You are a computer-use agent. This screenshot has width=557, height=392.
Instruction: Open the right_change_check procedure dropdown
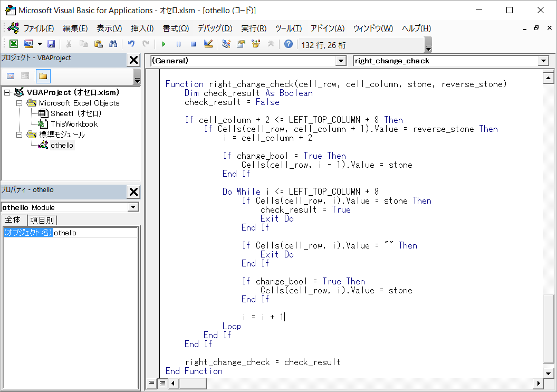point(543,61)
